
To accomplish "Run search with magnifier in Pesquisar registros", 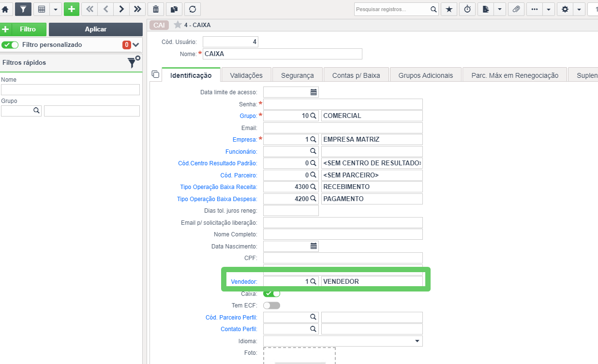I will 434,9.
